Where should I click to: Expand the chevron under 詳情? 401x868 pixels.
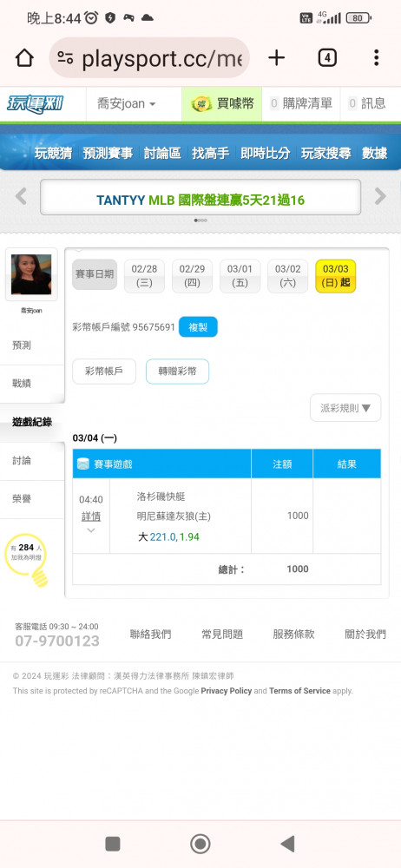91,530
